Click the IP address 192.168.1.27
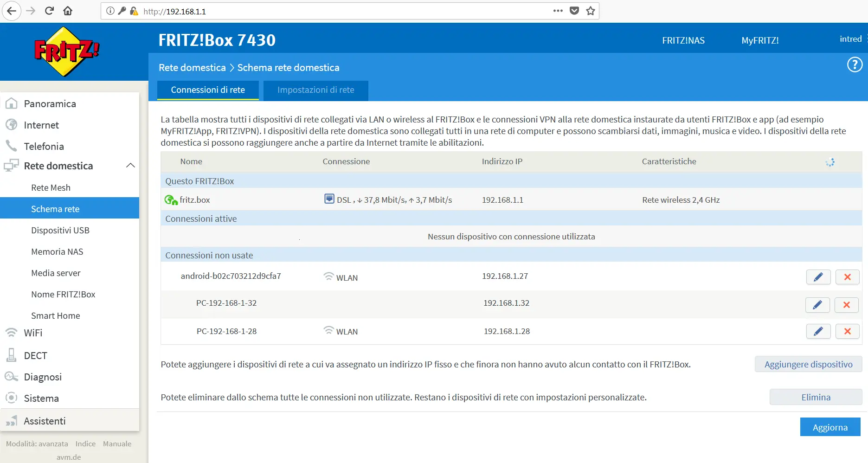868x463 pixels. point(505,276)
